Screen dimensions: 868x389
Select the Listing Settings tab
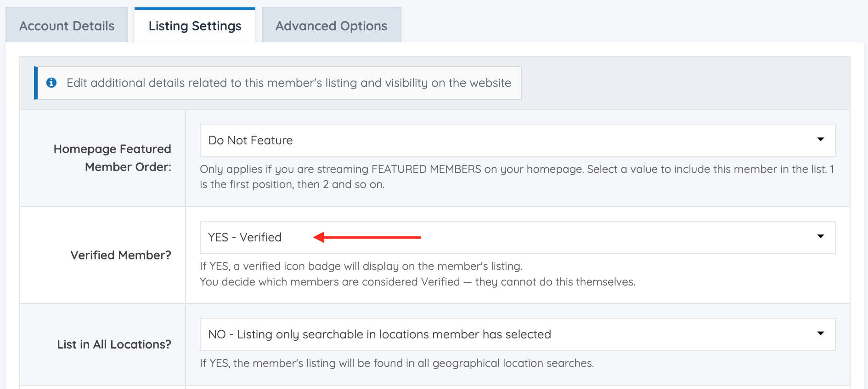pos(195,26)
